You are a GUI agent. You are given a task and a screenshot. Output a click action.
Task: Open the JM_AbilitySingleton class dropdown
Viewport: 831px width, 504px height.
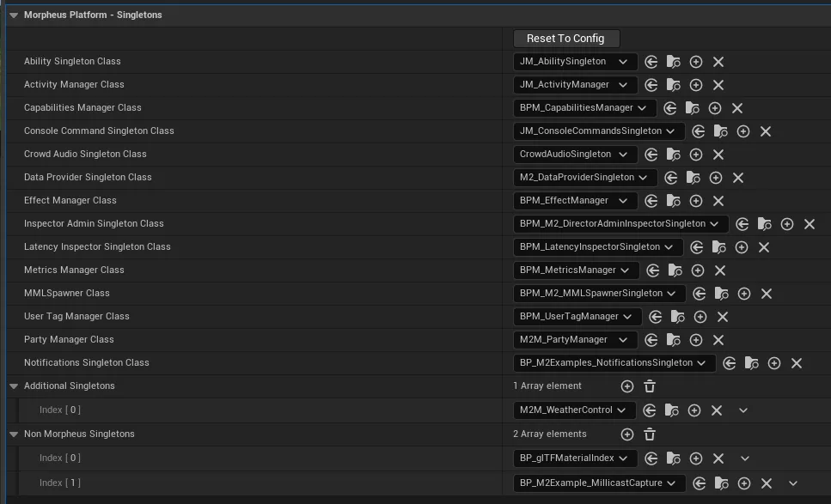575,62
